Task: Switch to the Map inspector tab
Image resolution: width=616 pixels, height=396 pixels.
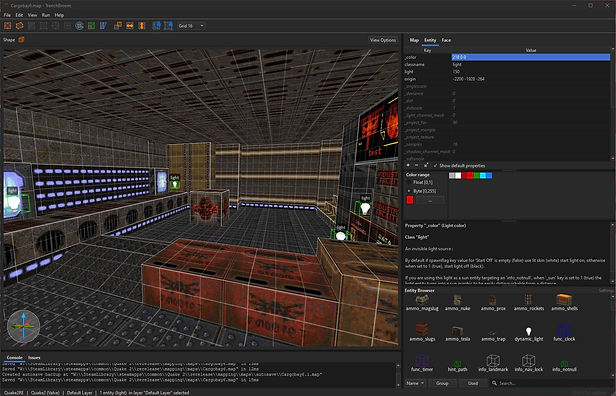Action: (414, 40)
